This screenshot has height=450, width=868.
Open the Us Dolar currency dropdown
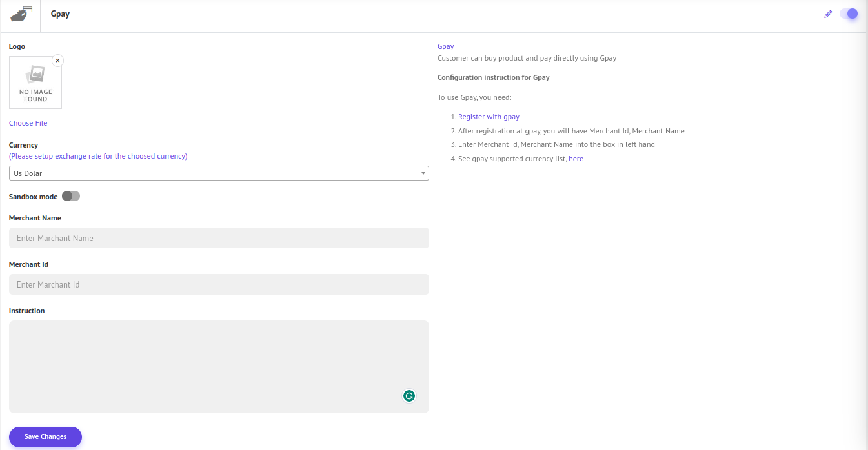pos(218,173)
